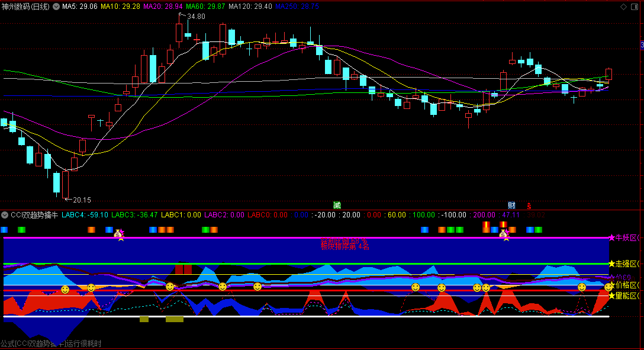Viewport: 644px width, 350px height.
Task: Click the LABC3: -36.47 value
Action: (x=134, y=215)
